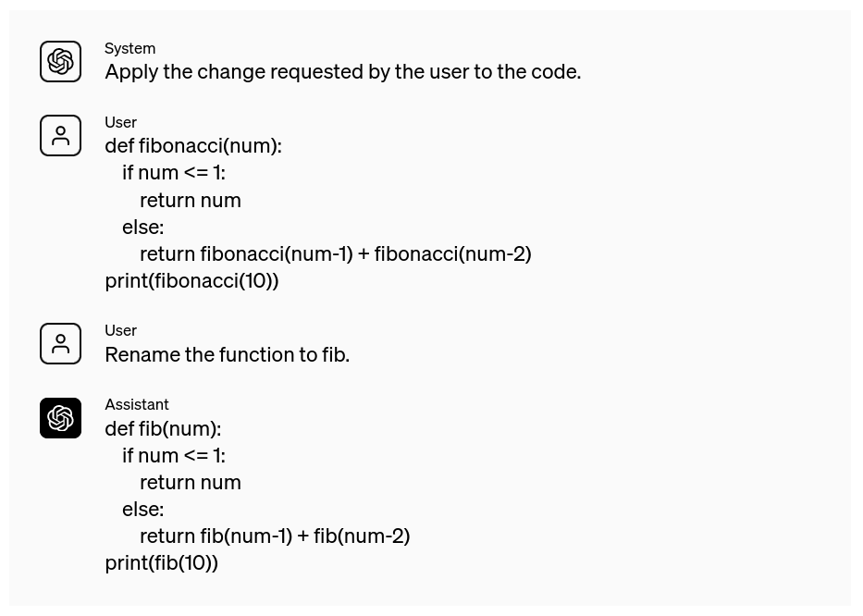Click the System message OpenAI logo icon
The height and width of the screenshot is (616, 863).
click(x=60, y=62)
